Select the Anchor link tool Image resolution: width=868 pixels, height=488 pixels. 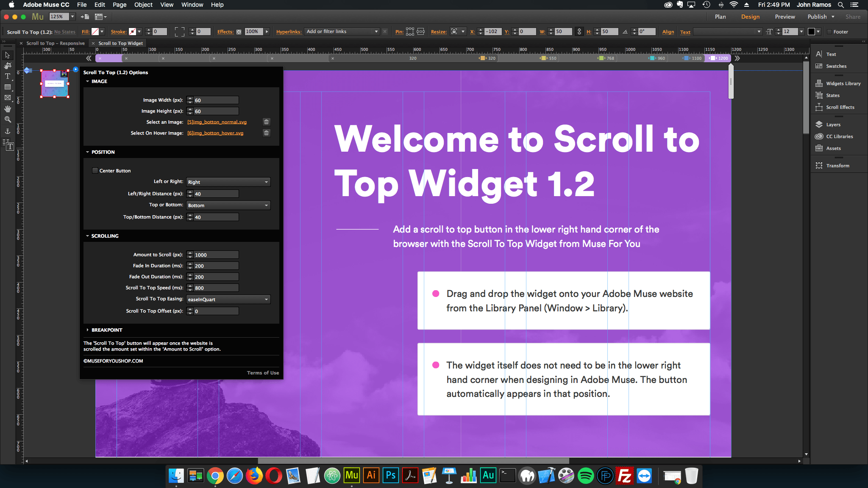tap(8, 131)
